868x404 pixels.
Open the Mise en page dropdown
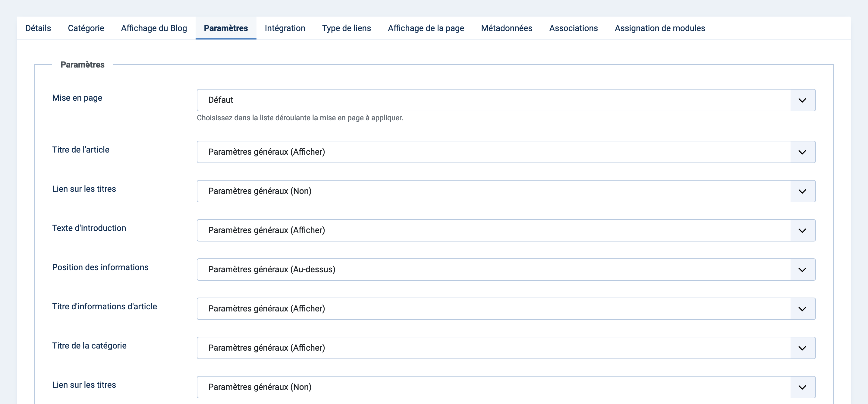(506, 100)
